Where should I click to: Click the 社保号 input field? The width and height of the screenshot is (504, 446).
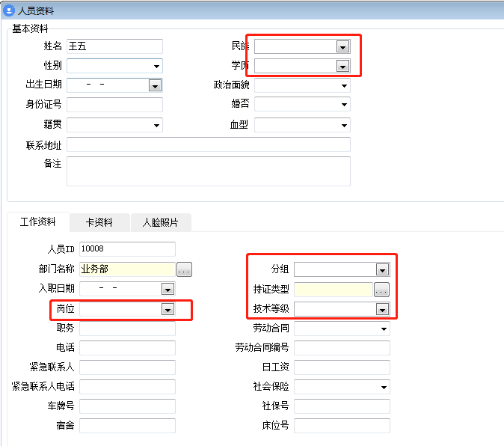[342, 406]
